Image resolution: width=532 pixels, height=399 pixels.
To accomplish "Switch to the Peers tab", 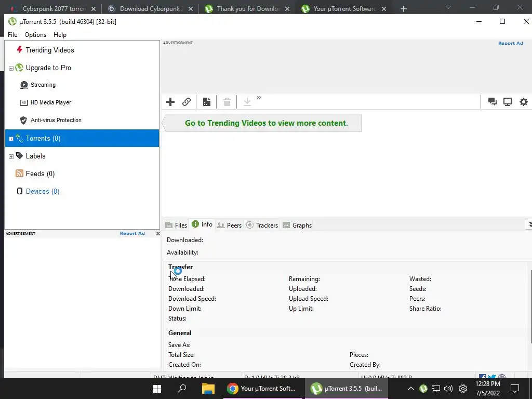I will 229,225.
